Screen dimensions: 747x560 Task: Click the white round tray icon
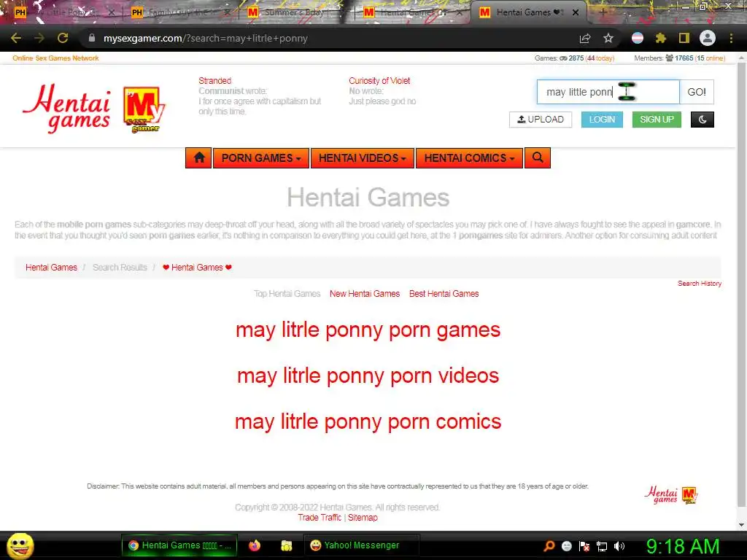566,546
